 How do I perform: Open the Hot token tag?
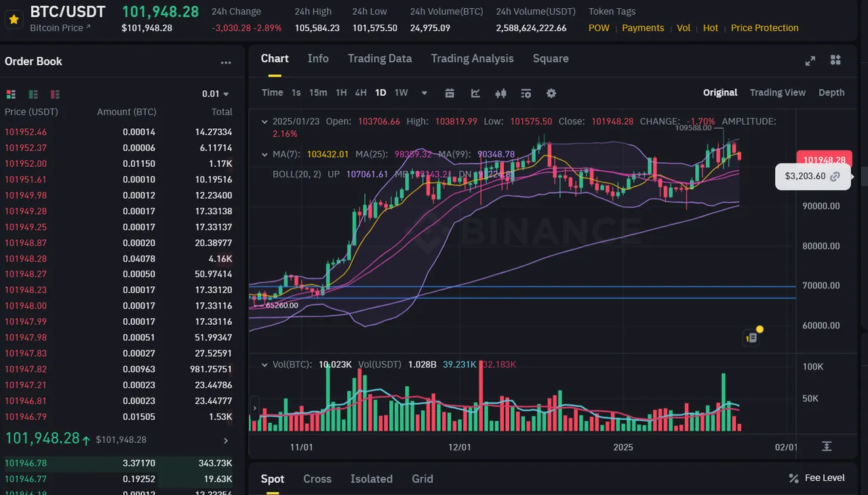711,28
